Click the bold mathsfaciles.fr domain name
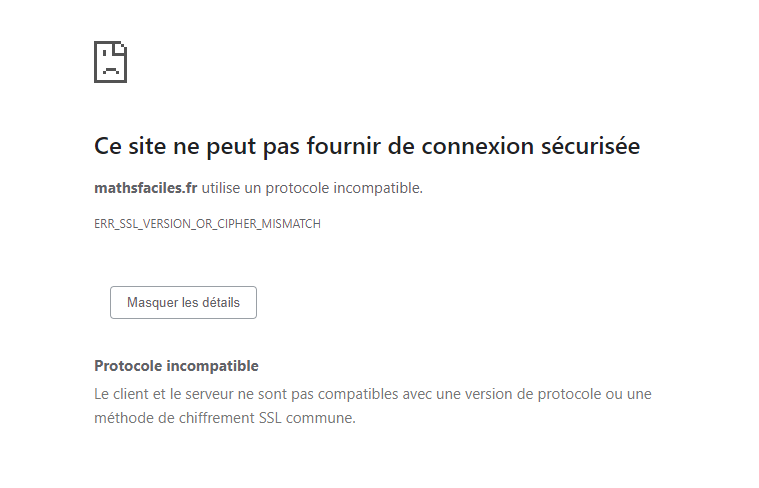 (145, 188)
